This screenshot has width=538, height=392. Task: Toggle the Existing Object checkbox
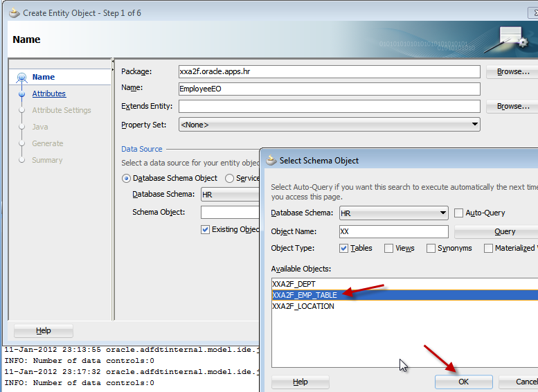pos(205,230)
